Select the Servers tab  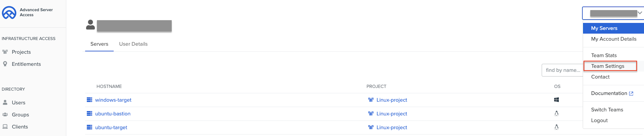pos(99,44)
